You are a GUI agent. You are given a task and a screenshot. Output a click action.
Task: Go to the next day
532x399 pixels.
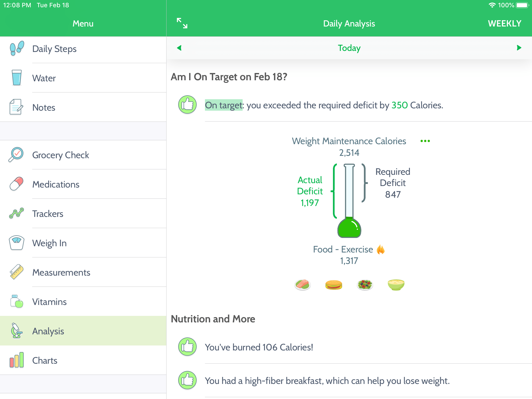(x=519, y=48)
